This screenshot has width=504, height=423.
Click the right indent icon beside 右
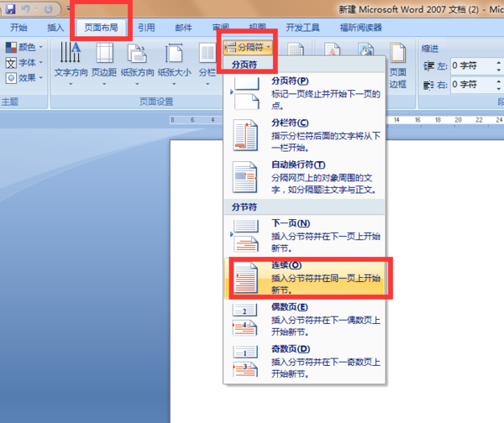coord(428,85)
